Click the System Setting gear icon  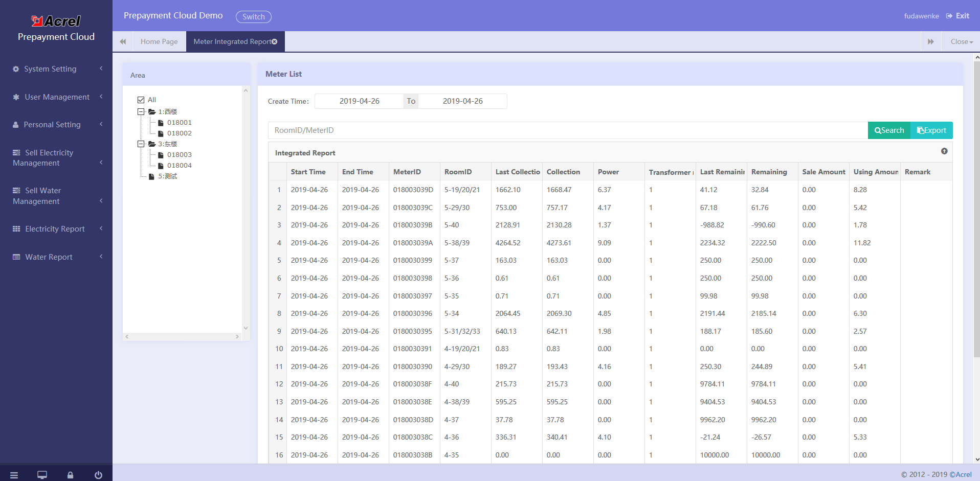click(x=16, y=69)
